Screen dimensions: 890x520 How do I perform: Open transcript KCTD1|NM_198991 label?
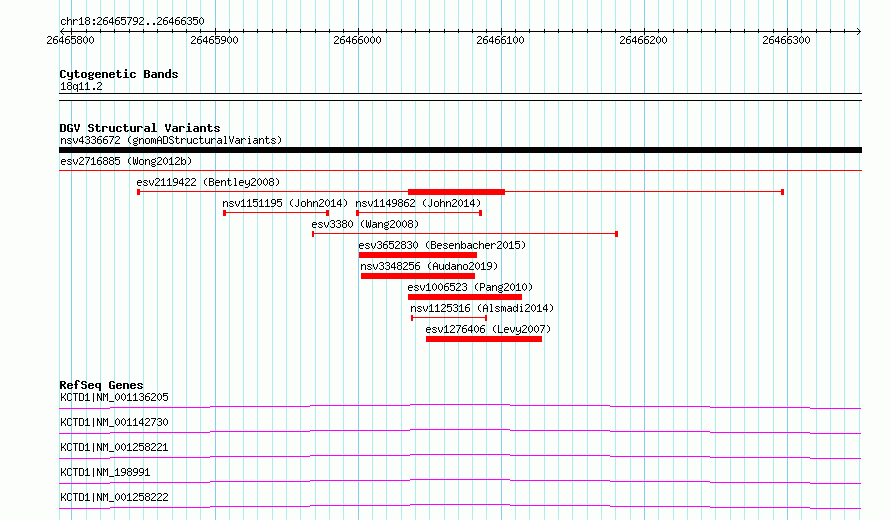click(x=105, y=472)
